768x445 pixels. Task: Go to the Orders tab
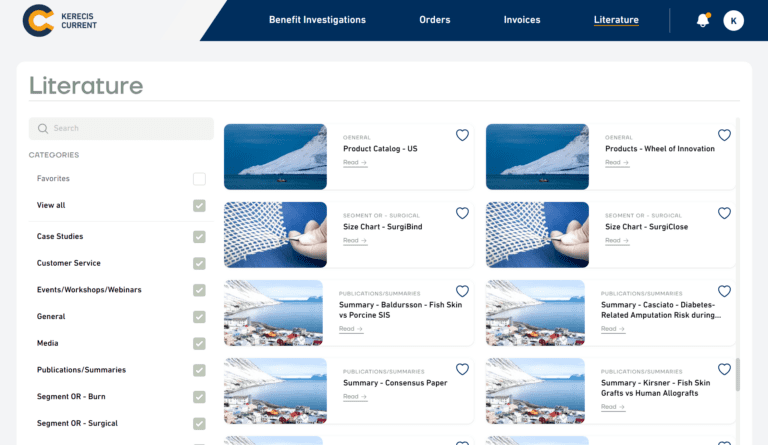434,20
